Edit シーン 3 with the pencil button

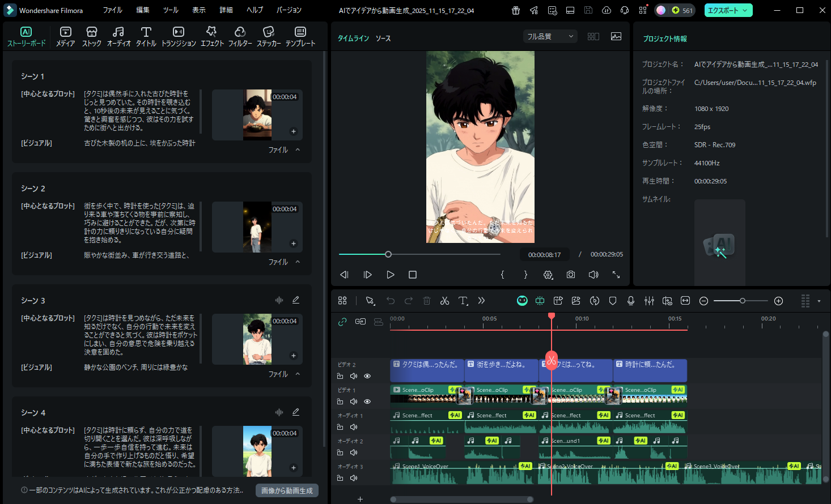(295, 300)
